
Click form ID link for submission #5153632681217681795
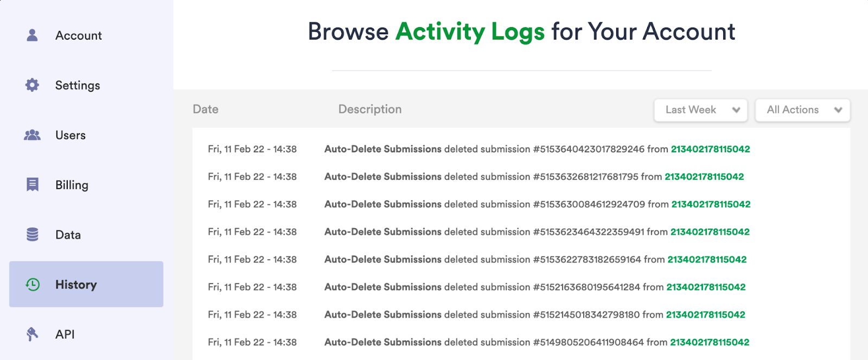[704, 177]
